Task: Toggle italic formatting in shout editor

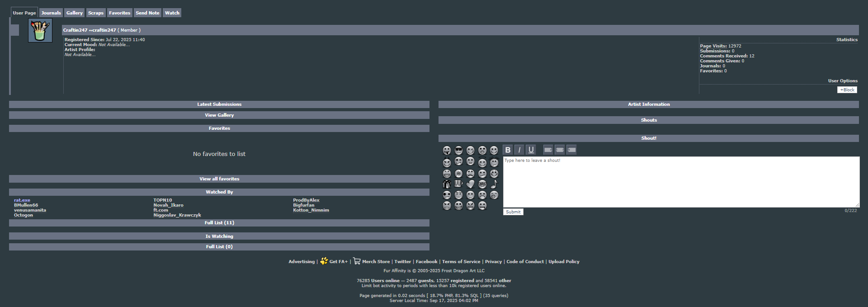Action: pyautogui.click(x=519, y=150)
